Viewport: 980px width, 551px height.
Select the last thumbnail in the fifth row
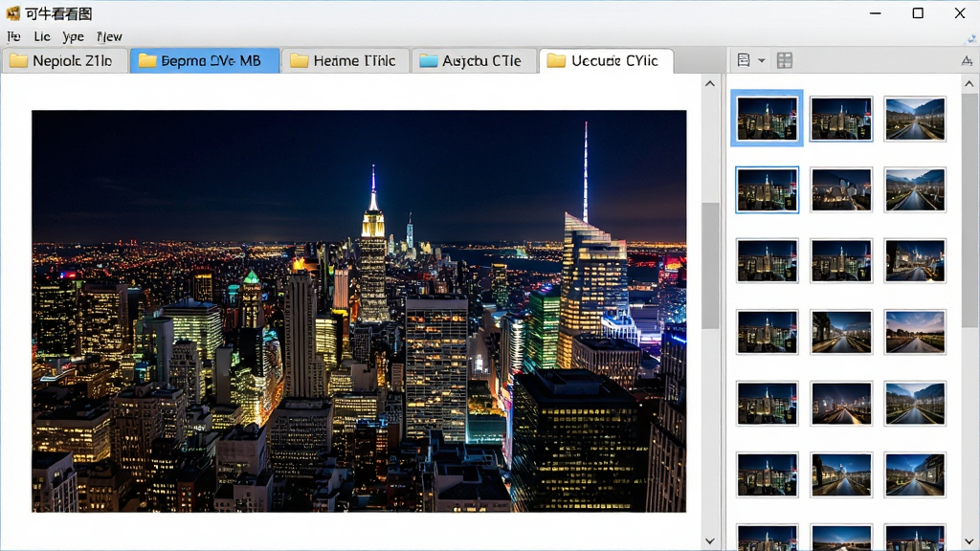click(x=915, y=404)
